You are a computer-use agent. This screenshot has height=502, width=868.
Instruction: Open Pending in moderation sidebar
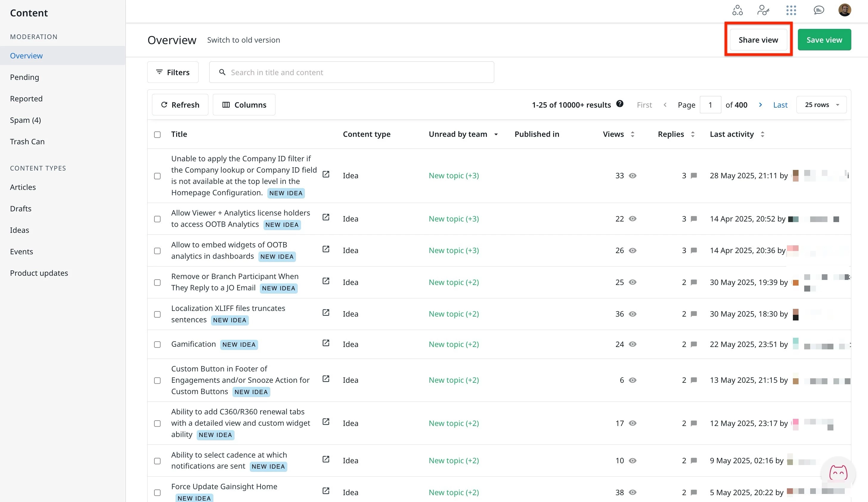coord(24,77)
